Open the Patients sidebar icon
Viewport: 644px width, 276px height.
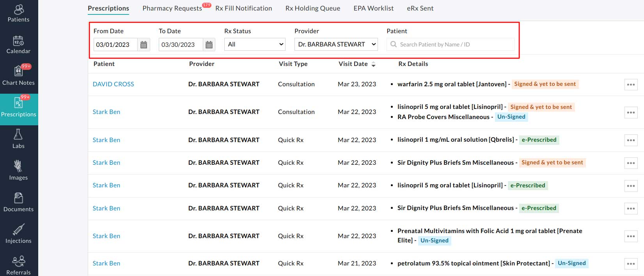[19, 9]
